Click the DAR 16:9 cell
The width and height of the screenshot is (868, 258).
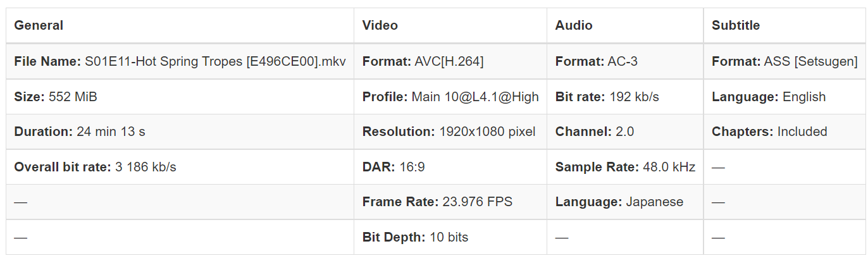[393, 168]
